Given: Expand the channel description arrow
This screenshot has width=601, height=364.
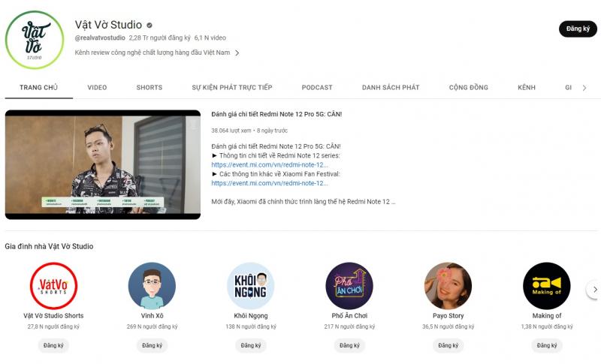Looking at the screenshot, I should point(237,53).
